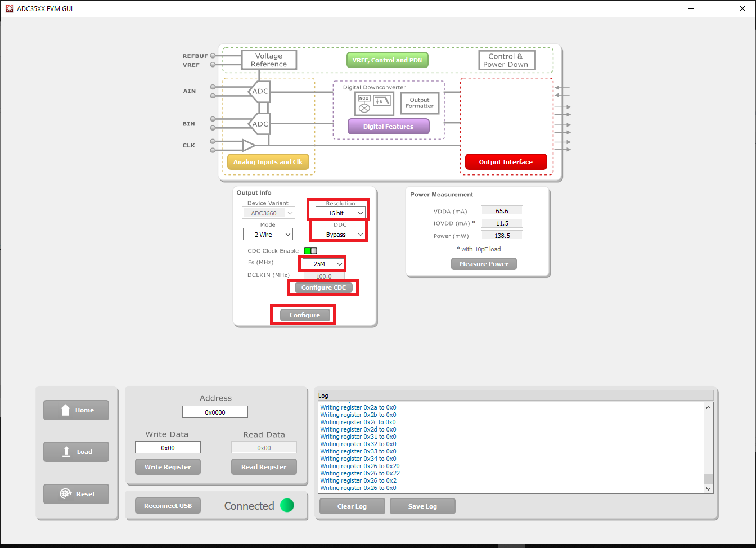This screenshot has width=756, height=548.
Task: Click the Measure Power button
Action: pyautogui.click(x=484, y=264)
